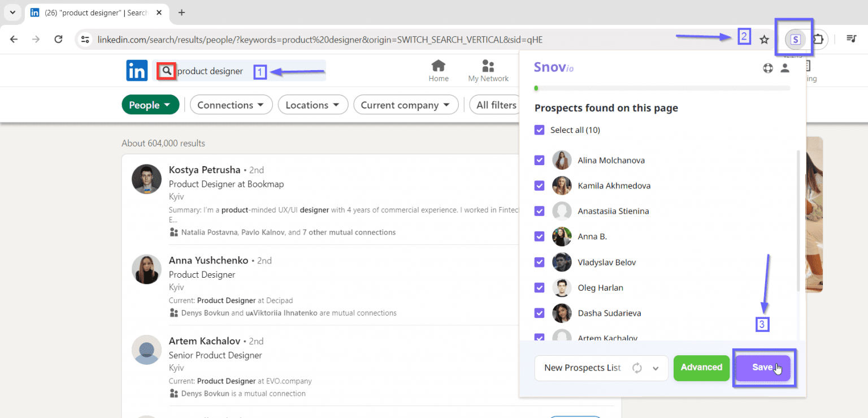The image size is (868, 418).
Task: Go to LinkedIn Home tab
Action: [438, 71]
